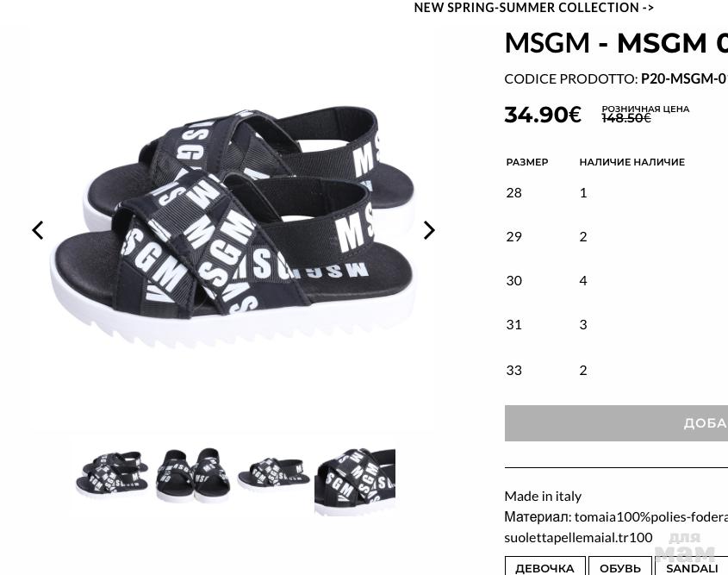Click the gray ДОБА add-to-cart button
Image resolution: width=728 pixels, height=575 pixels.
click(x=616, y=423)
